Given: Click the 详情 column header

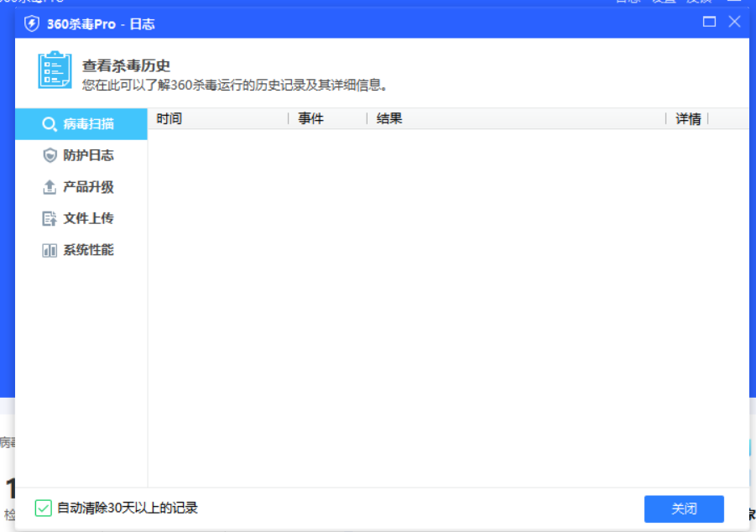Looking at the screenshot, I should coord(687,118).
